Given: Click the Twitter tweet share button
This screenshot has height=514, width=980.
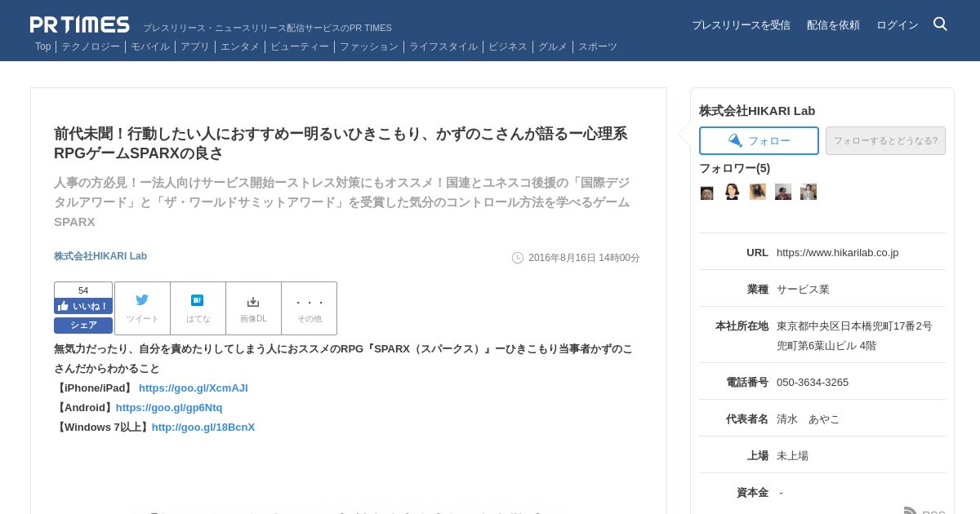Looking at the screenshot, I should [x=142, y=308].
